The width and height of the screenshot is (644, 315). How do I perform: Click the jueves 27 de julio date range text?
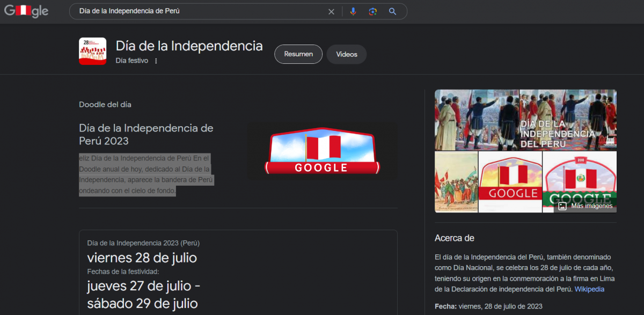click(144, 295)
